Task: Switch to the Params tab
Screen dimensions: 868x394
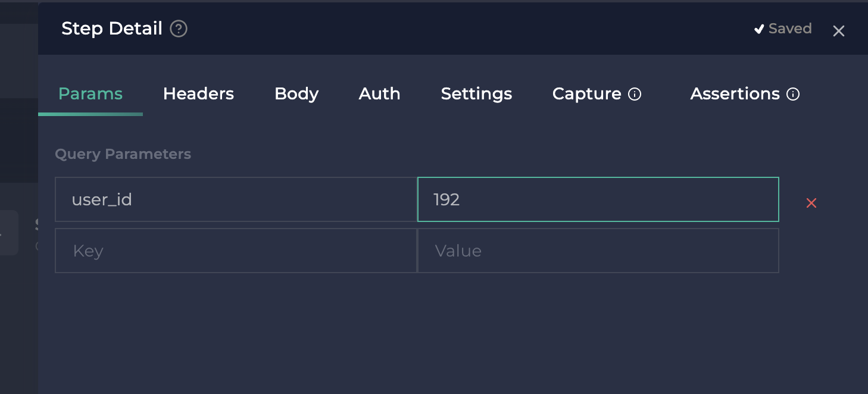Action: (x=90, y=94)
